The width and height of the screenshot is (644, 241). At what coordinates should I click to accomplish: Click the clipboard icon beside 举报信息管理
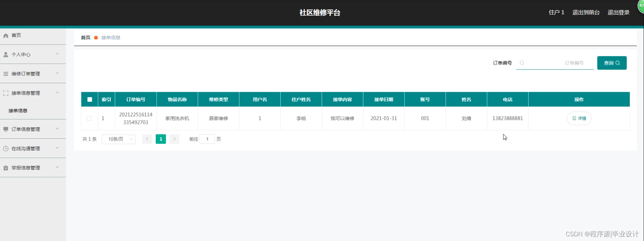point(6,168)
